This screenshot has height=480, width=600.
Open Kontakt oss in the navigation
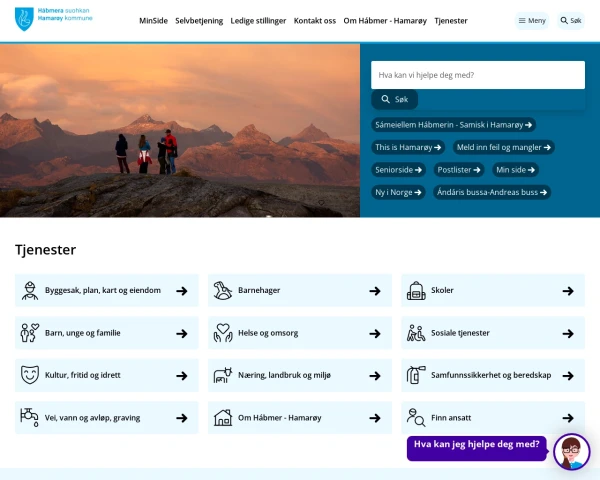pos(315,21)
